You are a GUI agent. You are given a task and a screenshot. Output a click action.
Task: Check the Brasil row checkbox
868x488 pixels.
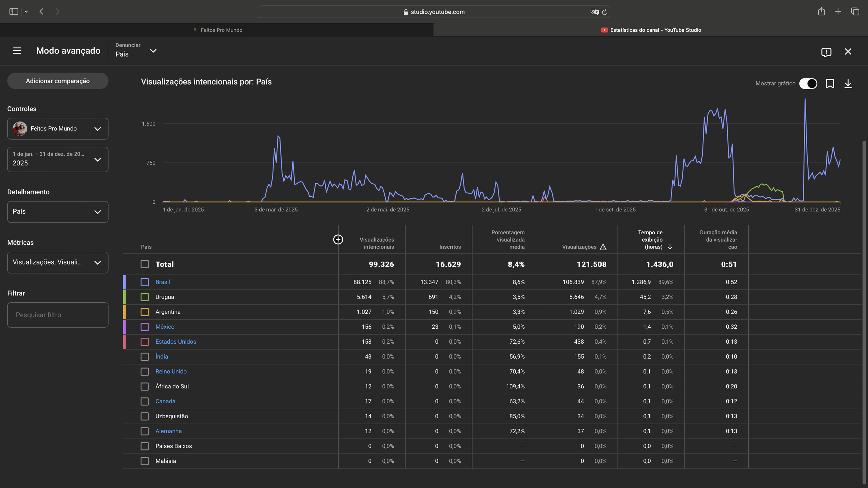click(144, 282)
